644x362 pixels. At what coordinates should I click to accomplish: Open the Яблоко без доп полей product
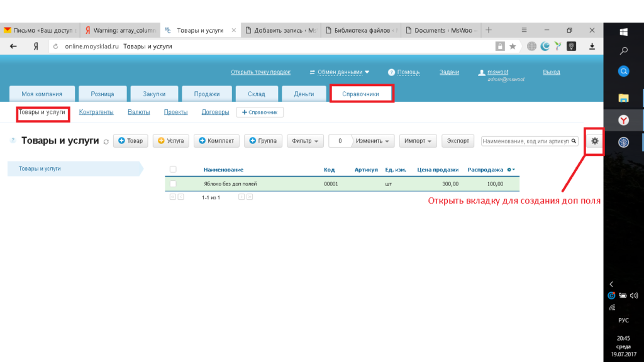(230, 184)
